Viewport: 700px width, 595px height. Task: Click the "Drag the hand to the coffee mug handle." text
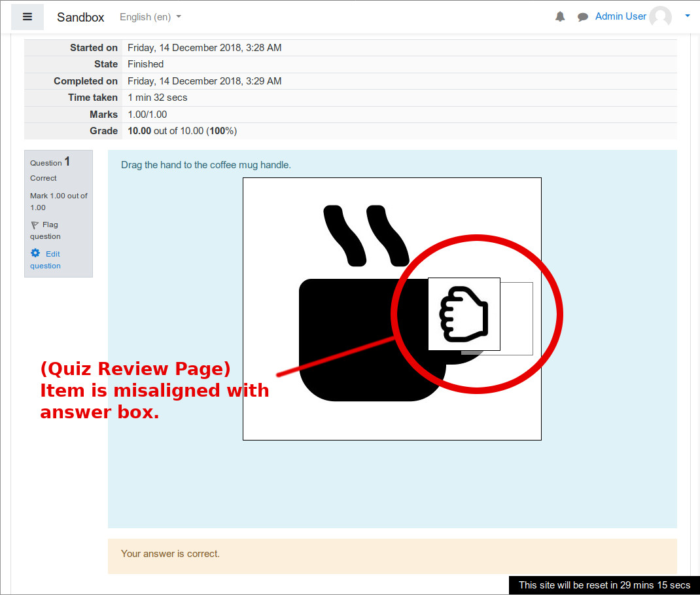point(206,165)
